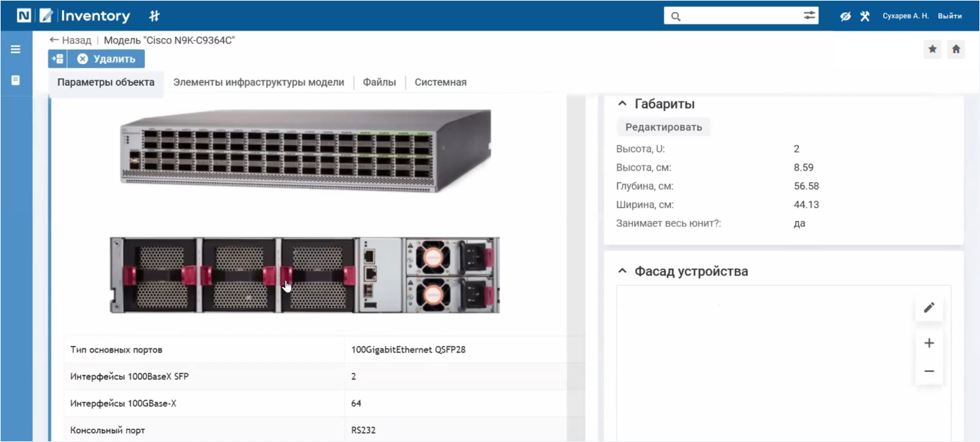Click the Назад back link
Screen dimensions: 980x442
click(x=70, y=40)
